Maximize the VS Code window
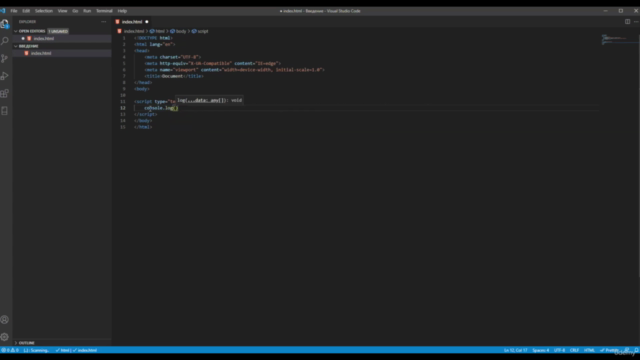Screen dimensions: 640x360 [621, 11]
